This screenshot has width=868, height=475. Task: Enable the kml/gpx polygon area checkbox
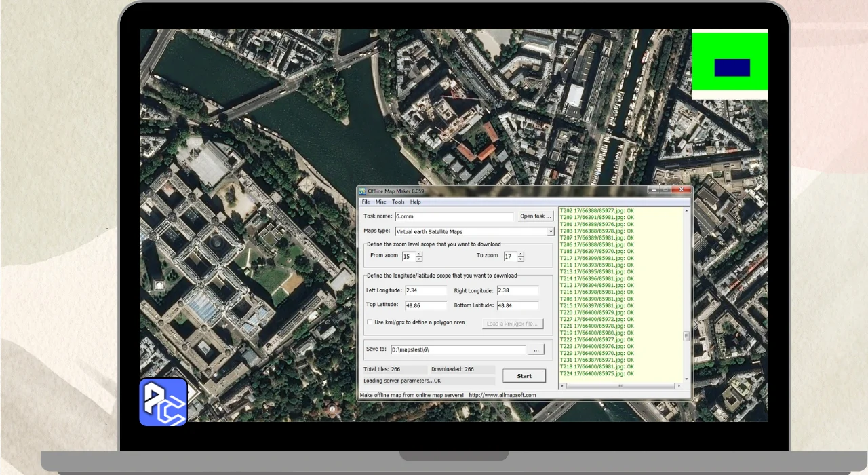click(370, 322)
